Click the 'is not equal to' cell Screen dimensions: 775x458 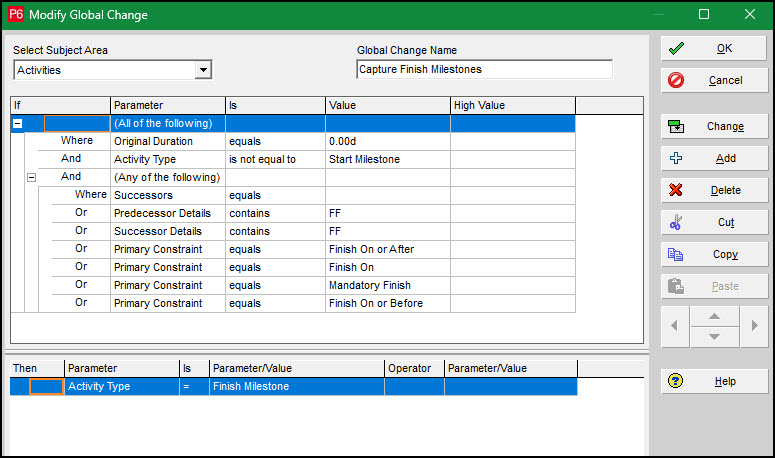(275, 159)
